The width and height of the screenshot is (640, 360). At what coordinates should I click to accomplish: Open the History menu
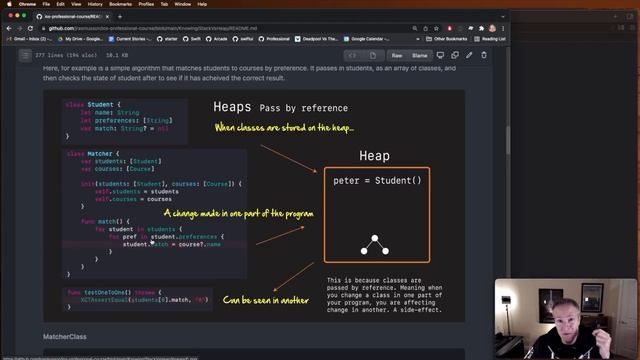(95, 4)
